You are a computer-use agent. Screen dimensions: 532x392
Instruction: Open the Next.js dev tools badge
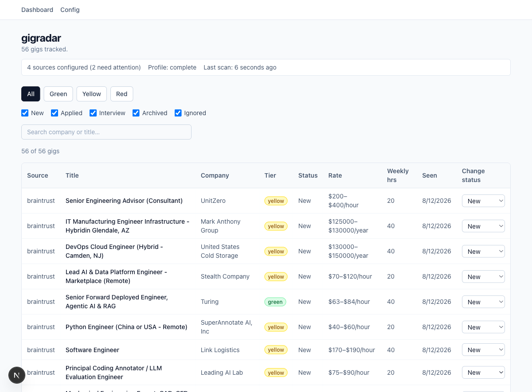click(17, 375)
